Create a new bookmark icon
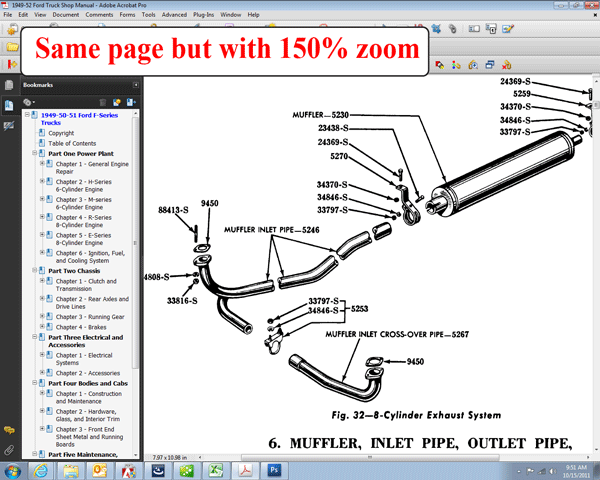Viewport: 600px width, 480px height. point(117,102)
